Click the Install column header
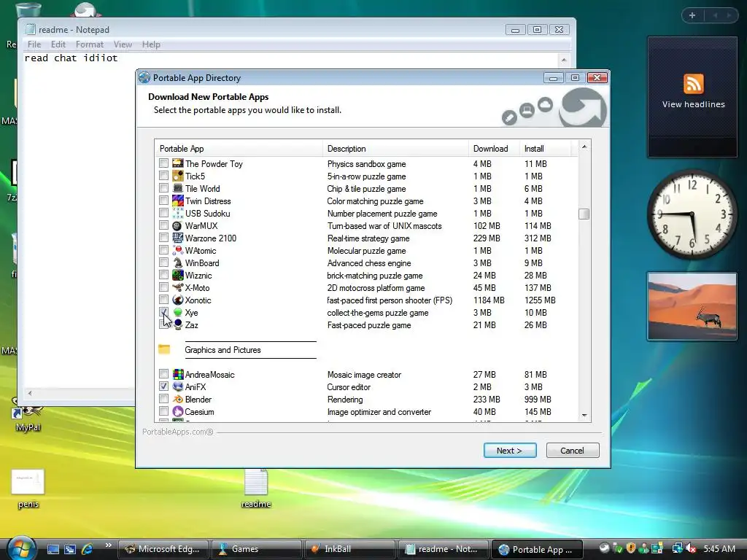 545,149
